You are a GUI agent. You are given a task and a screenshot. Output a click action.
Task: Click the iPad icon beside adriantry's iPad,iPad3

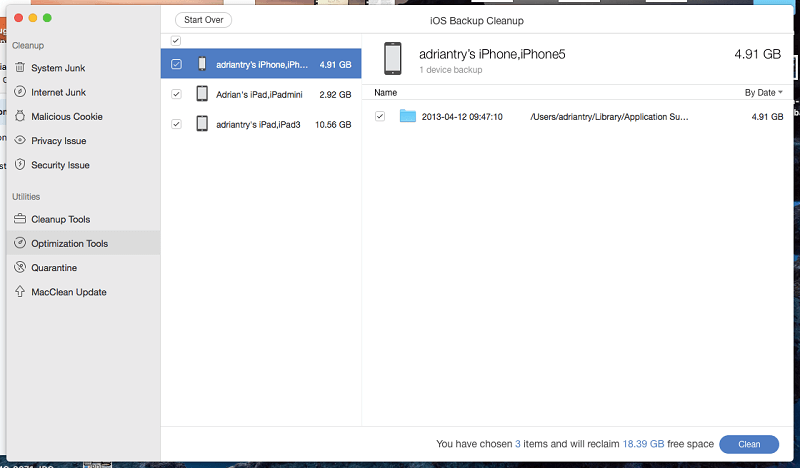click(x=202, y=124)
